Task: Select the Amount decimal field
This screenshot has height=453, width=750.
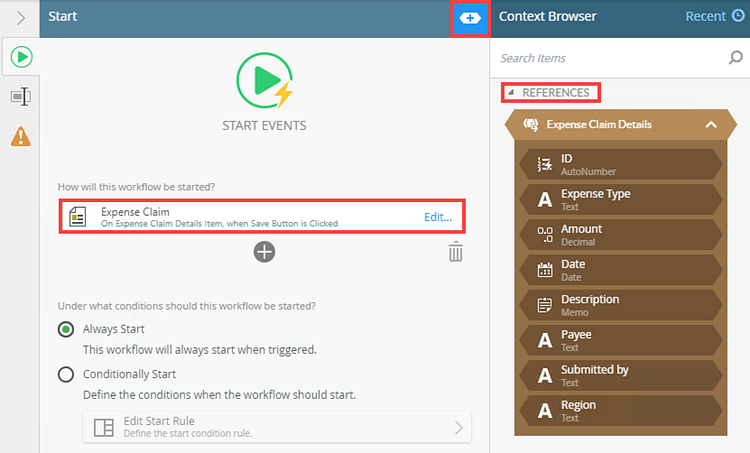Action: pos(620,234)
